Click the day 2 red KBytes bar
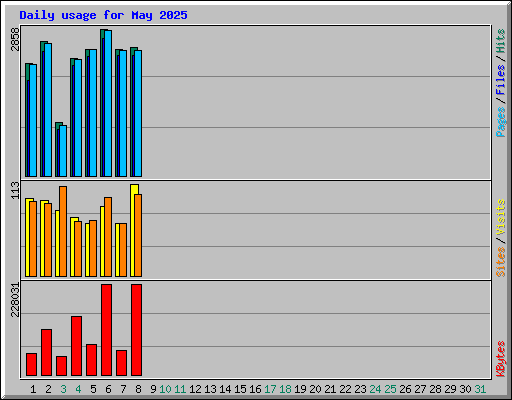The width and height of the screenshot is (512, 400). point(46,352)
